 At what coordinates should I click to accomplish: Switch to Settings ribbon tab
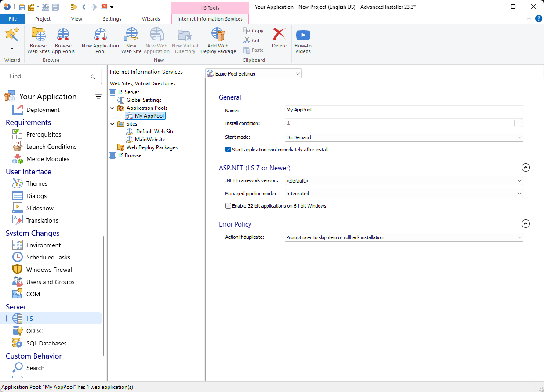tap(112, 19)
